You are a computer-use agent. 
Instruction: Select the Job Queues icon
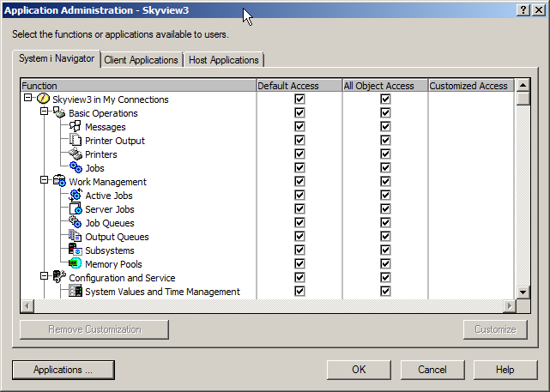tap(76, 222)
